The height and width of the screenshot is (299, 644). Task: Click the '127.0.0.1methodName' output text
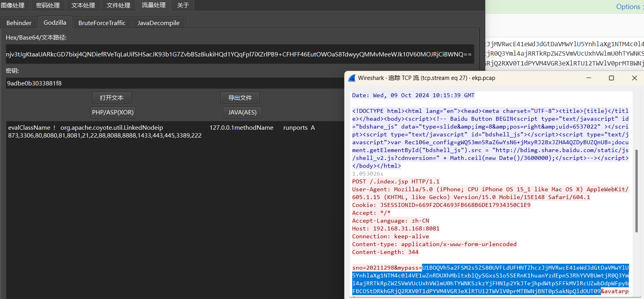tap(241, 128)
